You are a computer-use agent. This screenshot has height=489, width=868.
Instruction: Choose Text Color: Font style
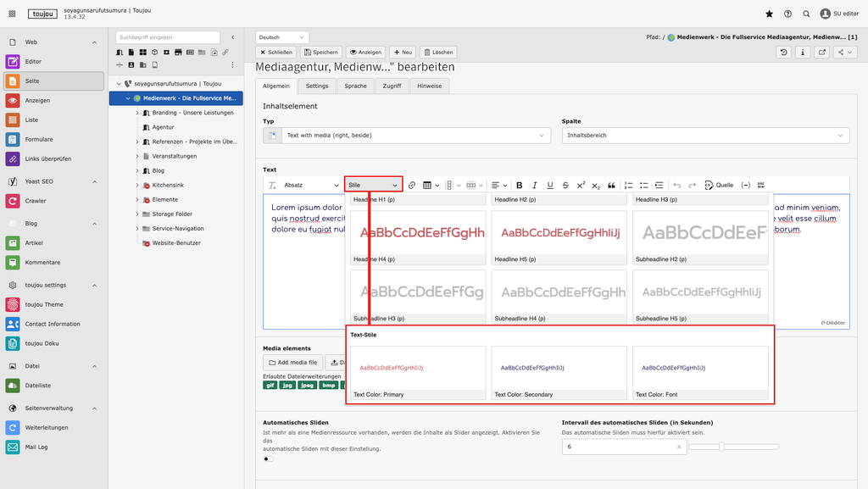point(700,373)
